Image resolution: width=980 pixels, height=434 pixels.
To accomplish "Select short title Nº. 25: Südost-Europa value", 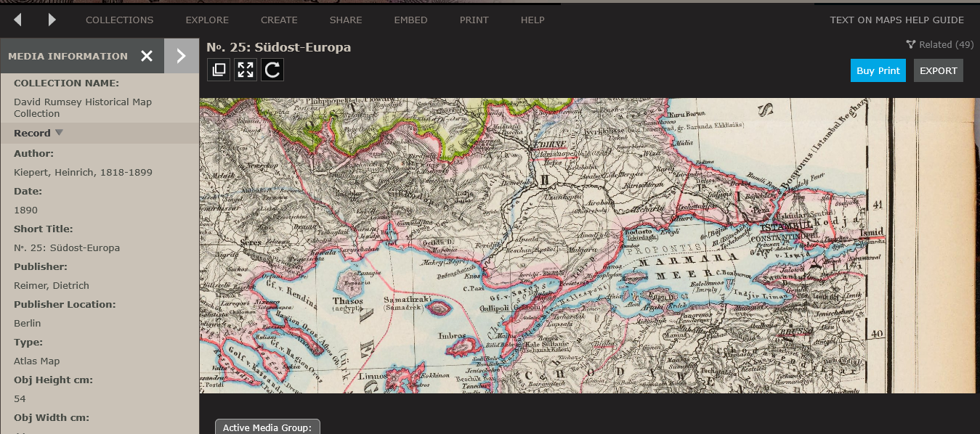I will click(x=67, y=247).
